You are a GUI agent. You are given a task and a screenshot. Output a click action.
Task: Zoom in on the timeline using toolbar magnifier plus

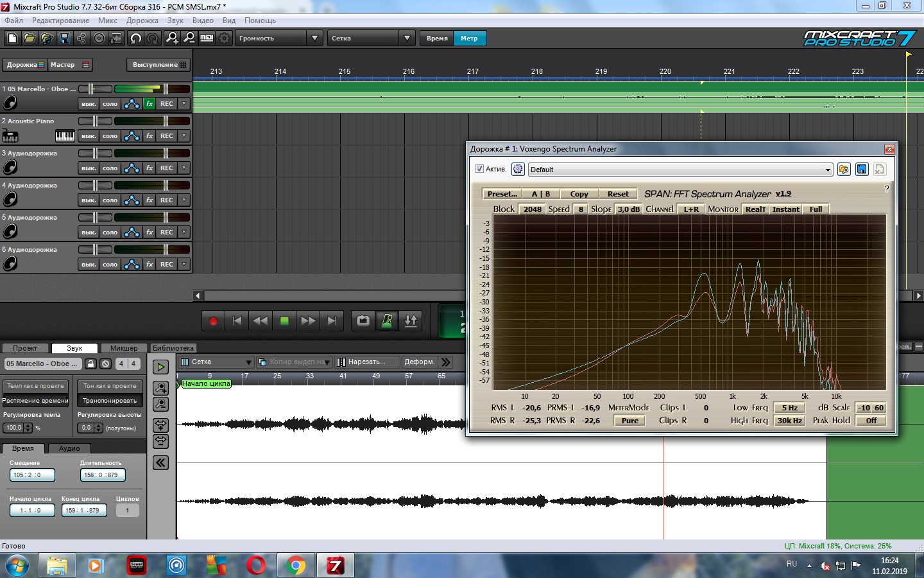coord(172,39)
